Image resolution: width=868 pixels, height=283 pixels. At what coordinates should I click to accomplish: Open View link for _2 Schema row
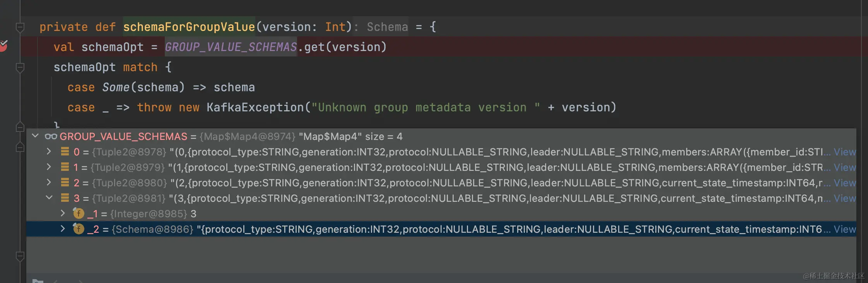point(844,229)
